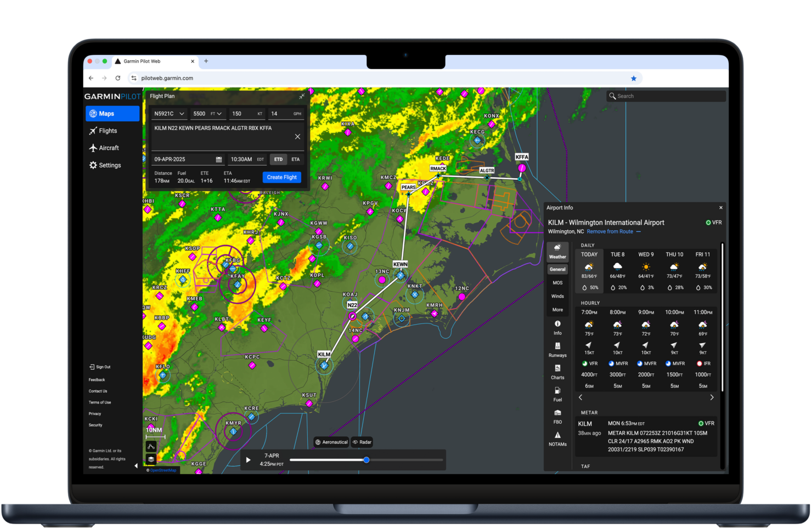This screenshot has width=812, height=529.
Task: Open the calendar date picker icon
Action: 219,160
